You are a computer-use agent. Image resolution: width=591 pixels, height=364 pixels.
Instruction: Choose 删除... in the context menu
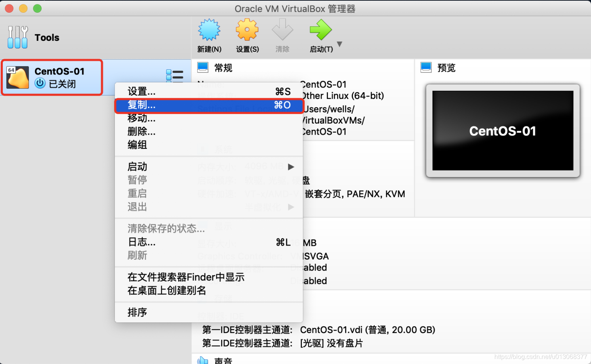(x=209, y=131)
